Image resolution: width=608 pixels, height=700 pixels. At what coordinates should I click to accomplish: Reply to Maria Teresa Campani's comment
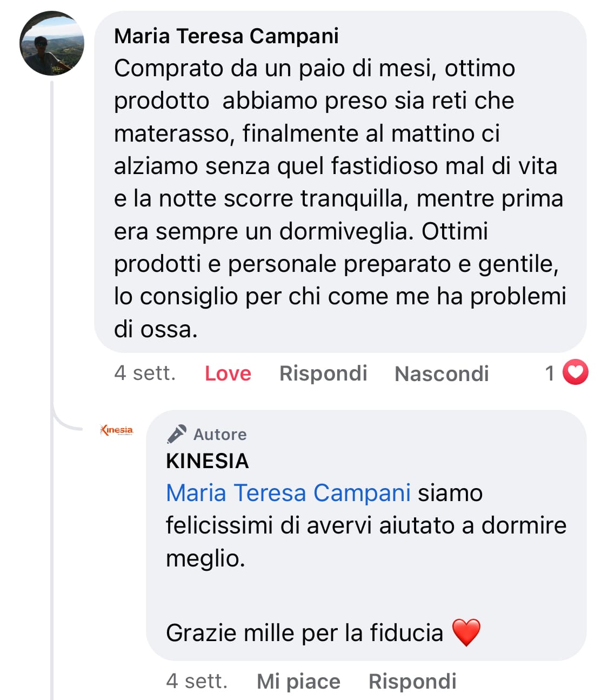323,374
